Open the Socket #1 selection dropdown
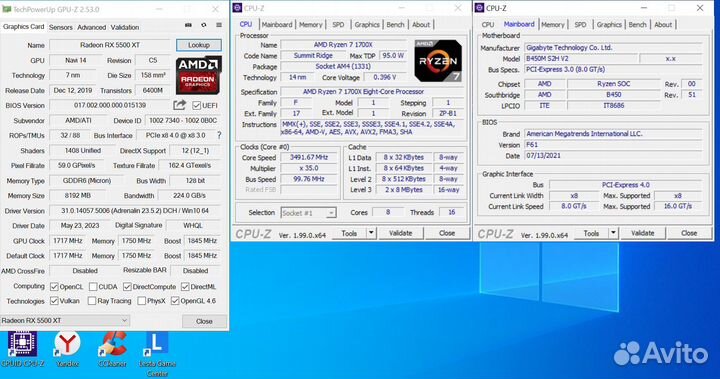720x379 pixels. click(x=309, y=213)
